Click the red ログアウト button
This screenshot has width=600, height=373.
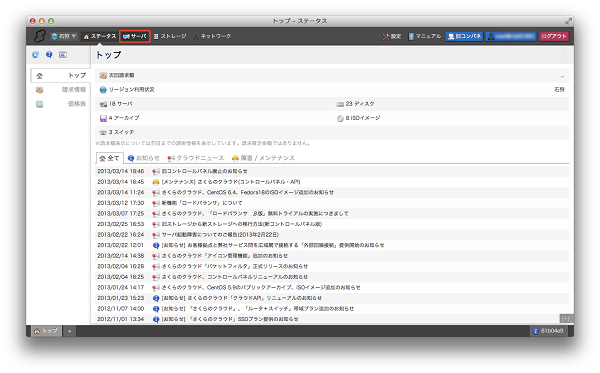click(x=554, y=36)
